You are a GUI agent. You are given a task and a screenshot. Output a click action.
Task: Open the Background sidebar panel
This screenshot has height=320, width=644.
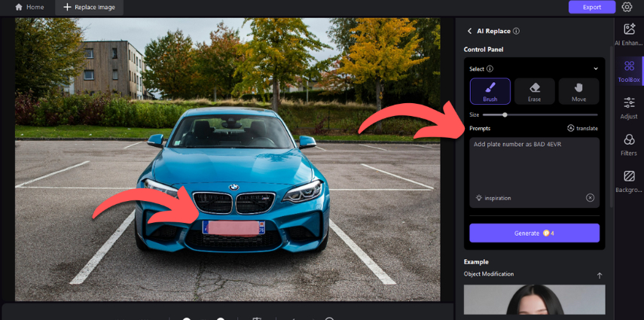tap(629, 181)
